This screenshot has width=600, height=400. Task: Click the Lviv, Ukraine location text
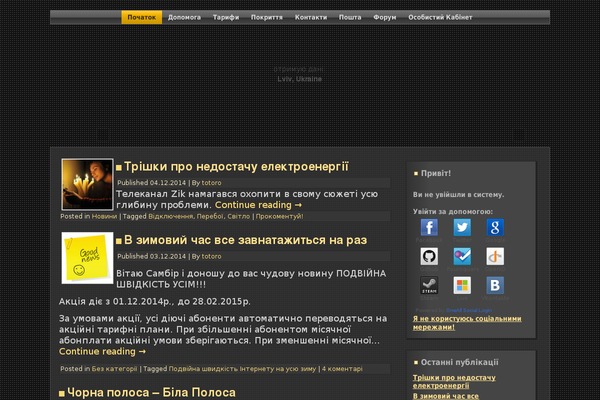[x=300, y=79]
